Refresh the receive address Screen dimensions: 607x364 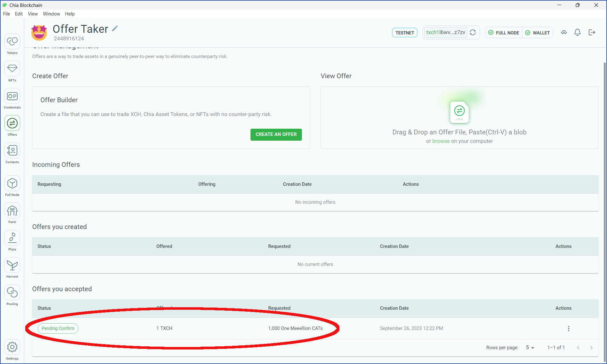click(x=473, y=32)
